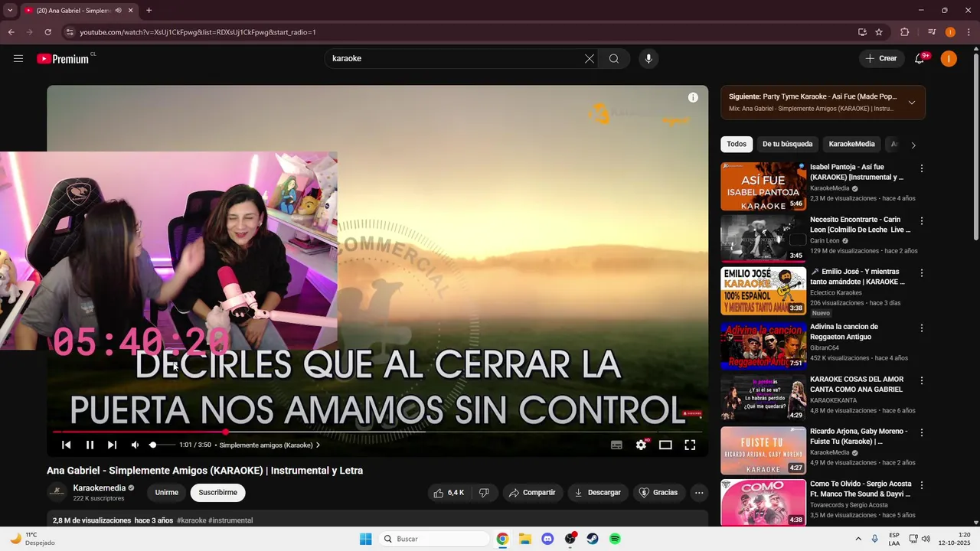Show video info card icon
Viewport: 980px width, 551px height.
pos(693,97)
